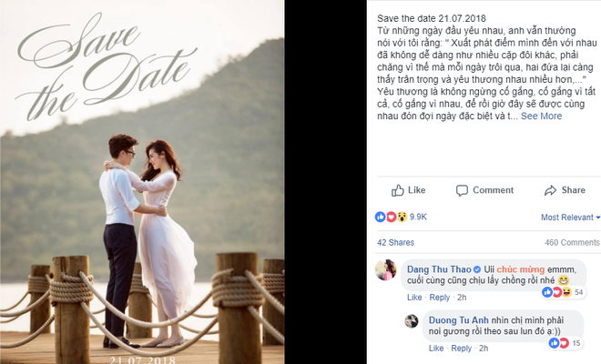Screen dimensions: 601x364
Task: Open reactions on Dang Thu Thao's comment
Action: (x=564, y=292)
